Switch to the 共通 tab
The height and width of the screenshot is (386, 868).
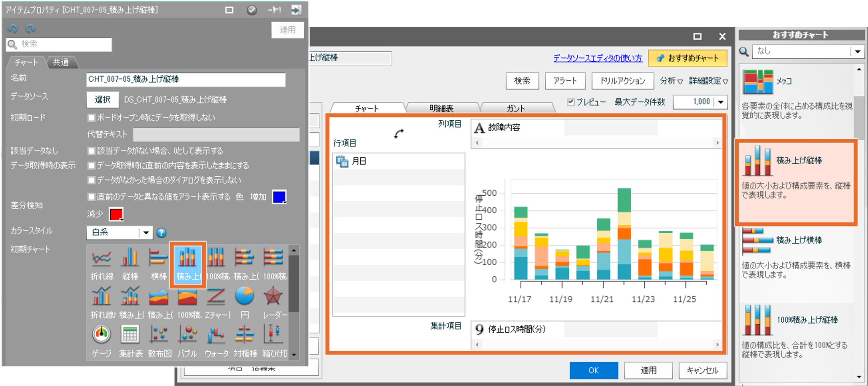[61, 62]
